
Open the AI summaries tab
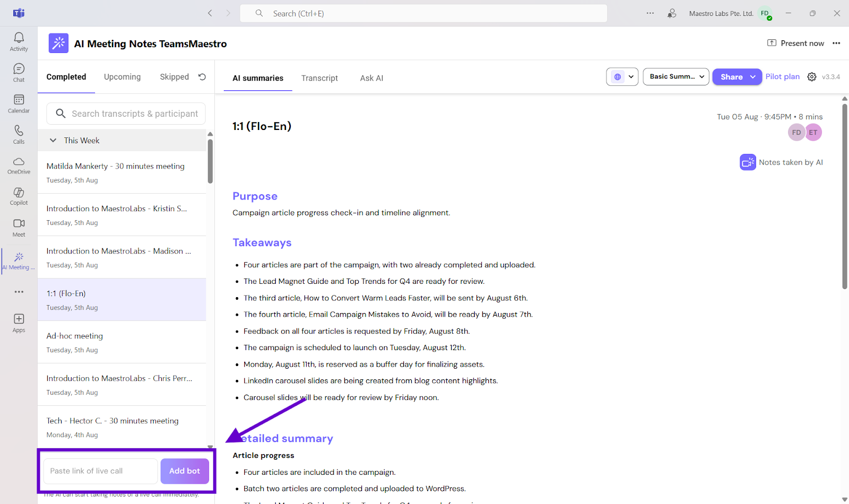(x=258, y=78)
